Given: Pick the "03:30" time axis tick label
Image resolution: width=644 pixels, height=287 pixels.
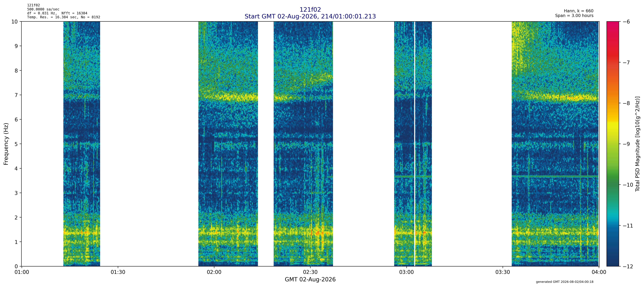Looking at the screenshot, I should click(502, 272).
